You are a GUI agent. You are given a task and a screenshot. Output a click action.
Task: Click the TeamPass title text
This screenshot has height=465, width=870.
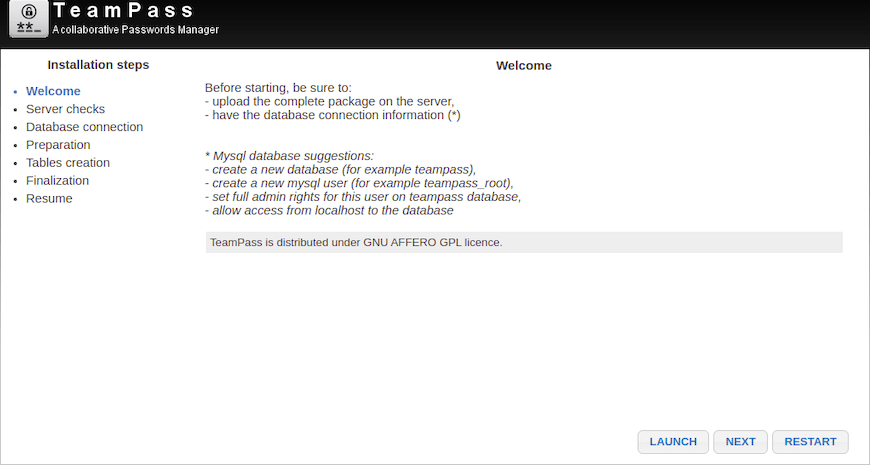[x=123, y=11]
